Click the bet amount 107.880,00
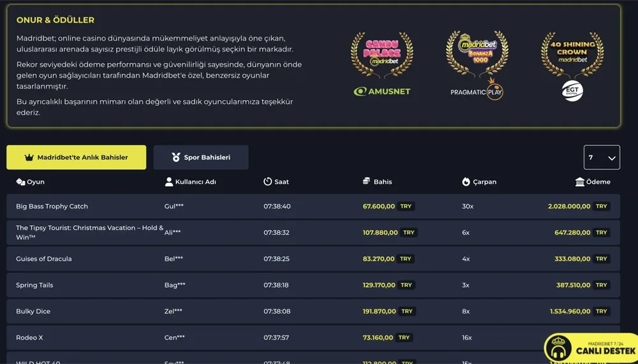This screenshot has height=364, width=638. [x=380, y=233]
